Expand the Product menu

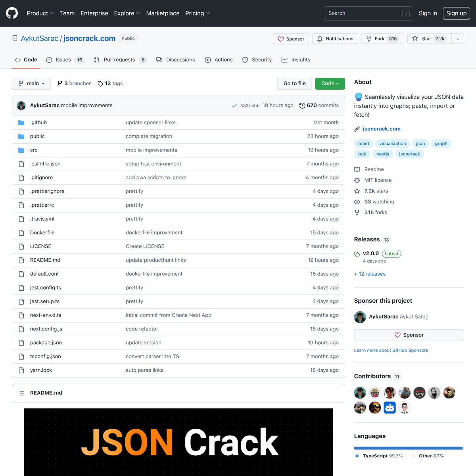coord(40,13)
